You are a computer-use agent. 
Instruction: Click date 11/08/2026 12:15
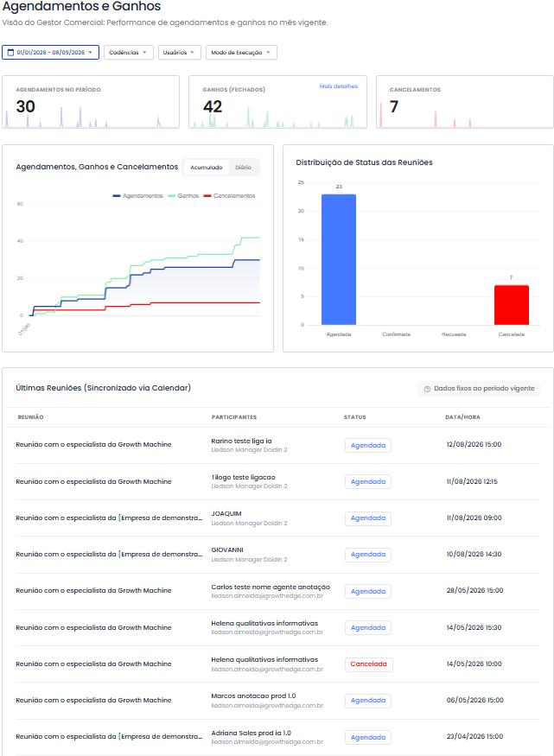pos(472,481)
